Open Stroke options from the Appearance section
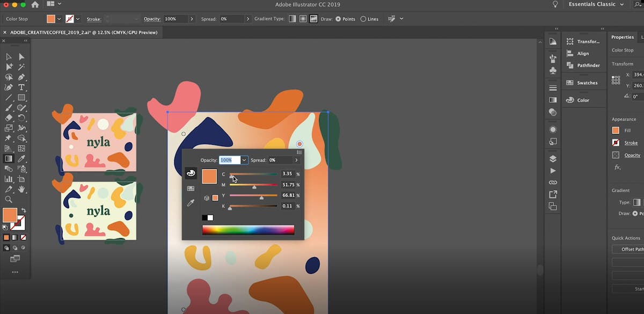The image size is (644, 314). (x=631, y=142)
